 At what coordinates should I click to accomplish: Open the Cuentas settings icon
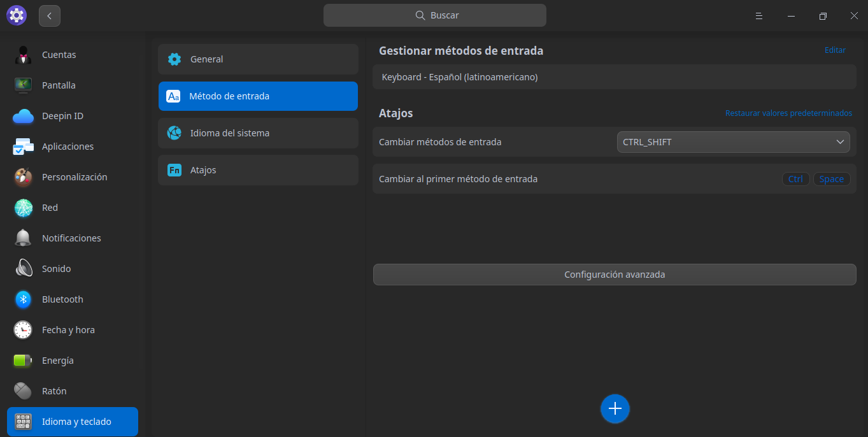tap(24, 55)
